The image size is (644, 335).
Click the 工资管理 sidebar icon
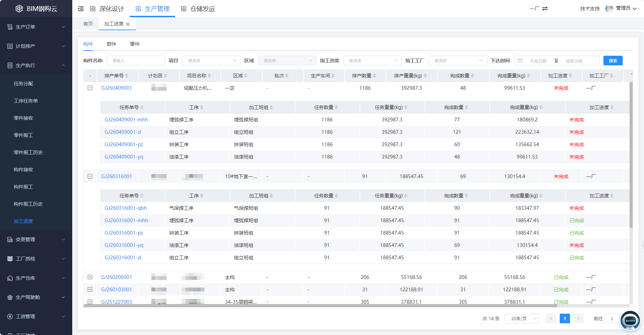(10, 316)
